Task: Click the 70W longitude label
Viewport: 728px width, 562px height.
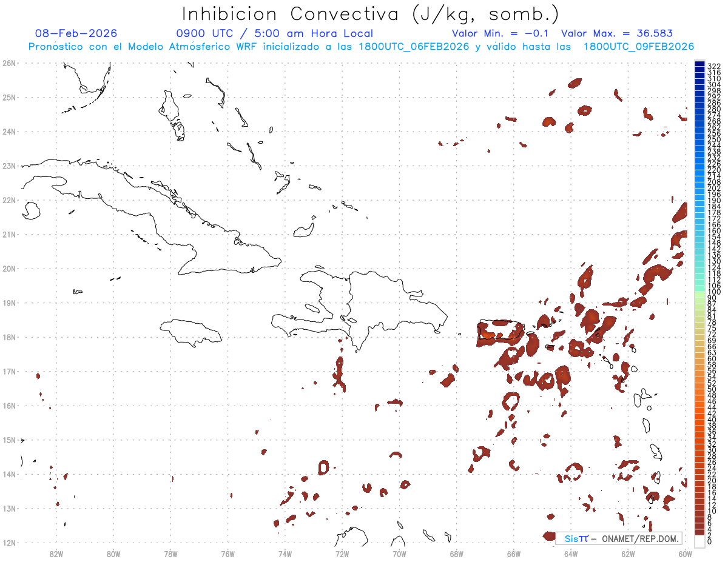Action: point(399,554)
